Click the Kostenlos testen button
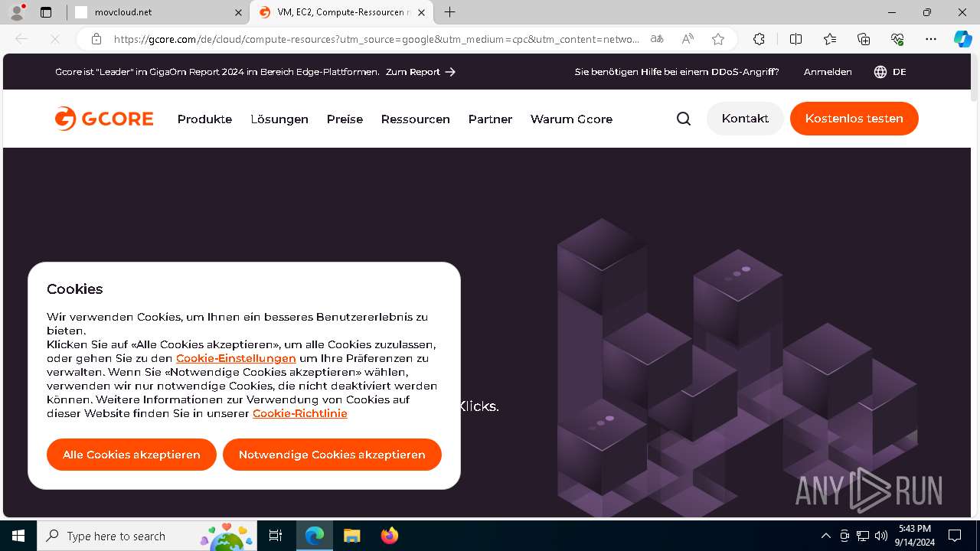 click(x=854, y=119)
